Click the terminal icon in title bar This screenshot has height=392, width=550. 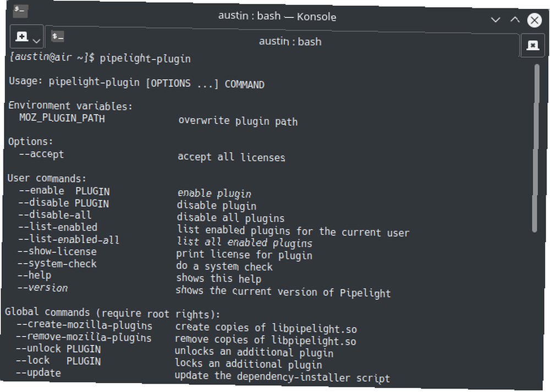click(x=20, y=10)
